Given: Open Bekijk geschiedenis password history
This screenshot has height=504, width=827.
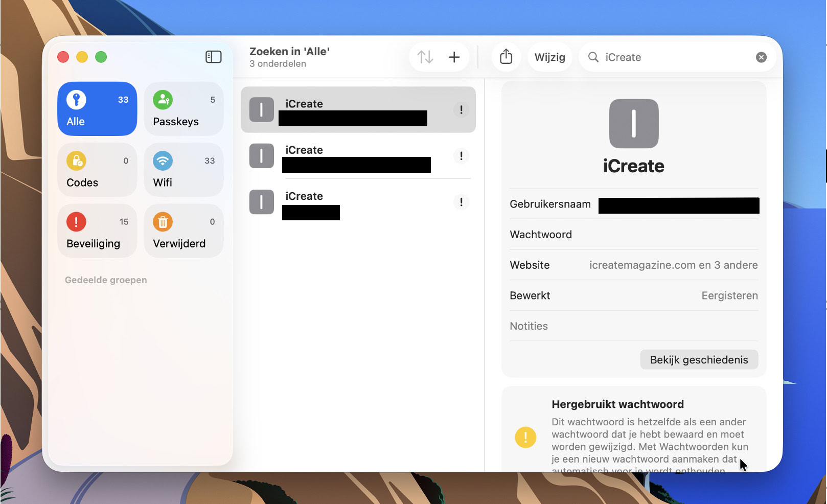Looking at the screenshot, I should 699,360.
